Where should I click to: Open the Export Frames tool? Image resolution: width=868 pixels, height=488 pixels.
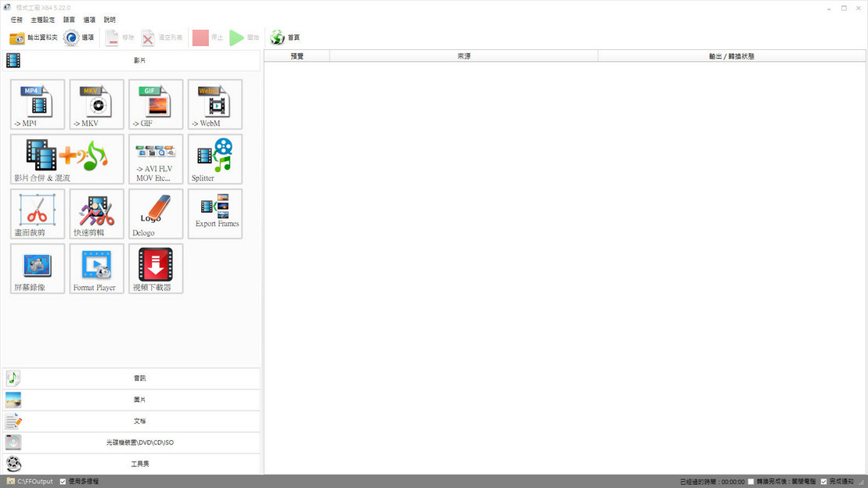[215, 213]
